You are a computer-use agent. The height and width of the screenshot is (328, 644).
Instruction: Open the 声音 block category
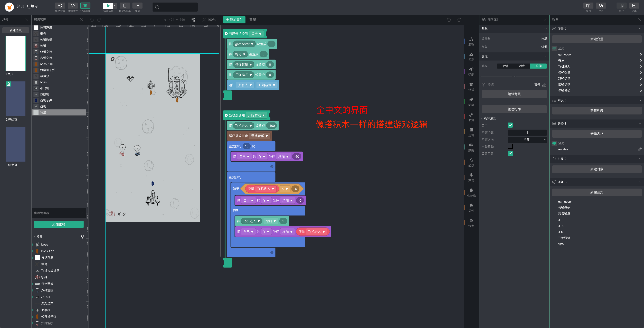tap(471, 178)
